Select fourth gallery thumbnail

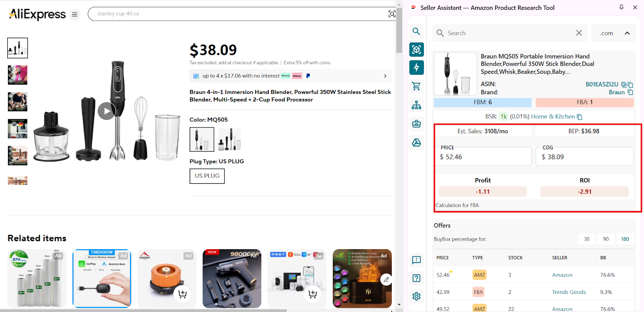click(18, 129)
